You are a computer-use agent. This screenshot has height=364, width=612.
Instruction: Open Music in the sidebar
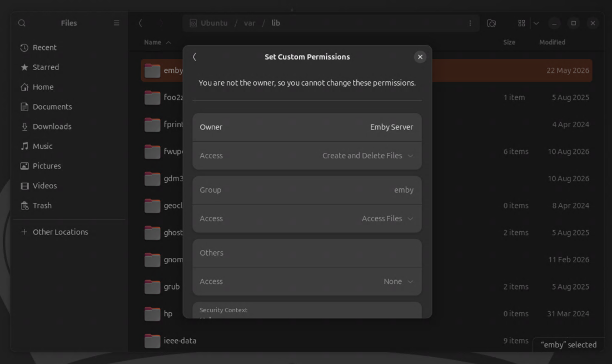coord(69,146)
